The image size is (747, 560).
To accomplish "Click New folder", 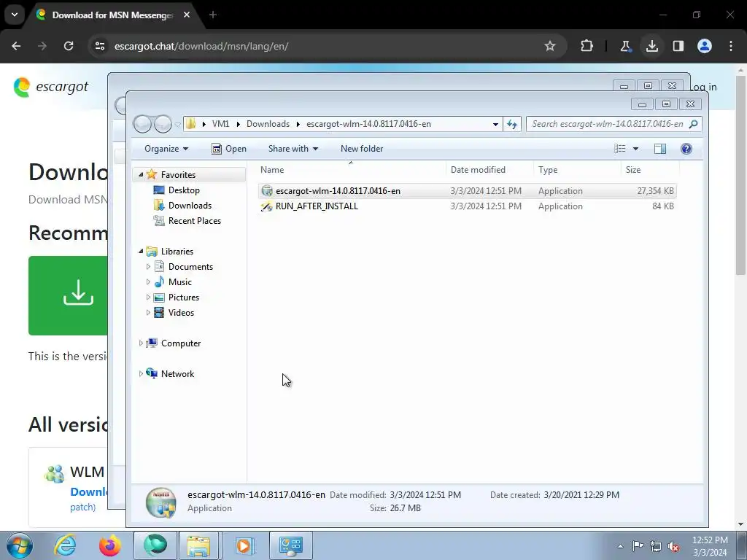I will pyautogui.click(x=362, y=149).
